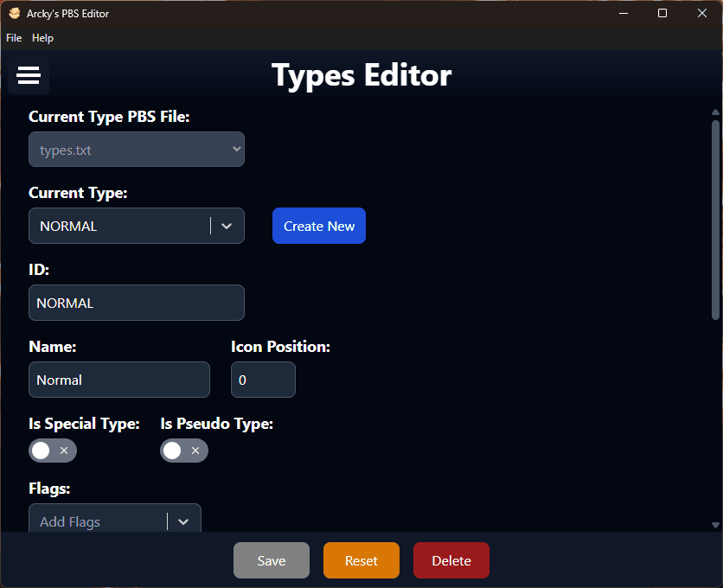Viewport: 723px width, 588px height.
Task: Open the hamburger navigation menu
Action: click(x=29, y=75)
